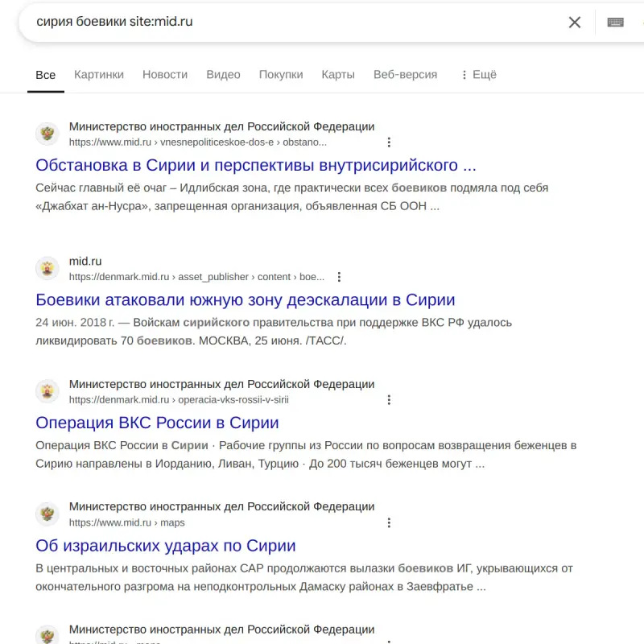Expand the Ещё more options menu
This screenshot has width=644, height=644.
(478, 75)
